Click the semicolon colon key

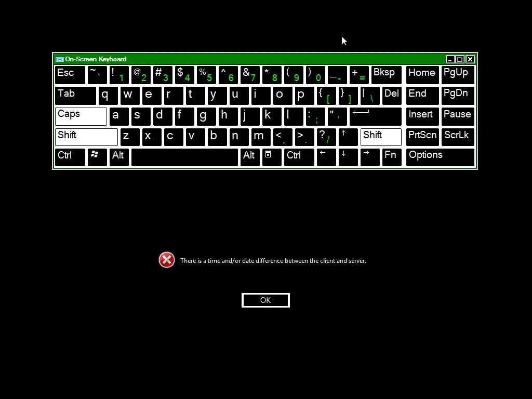coord(315,116)
